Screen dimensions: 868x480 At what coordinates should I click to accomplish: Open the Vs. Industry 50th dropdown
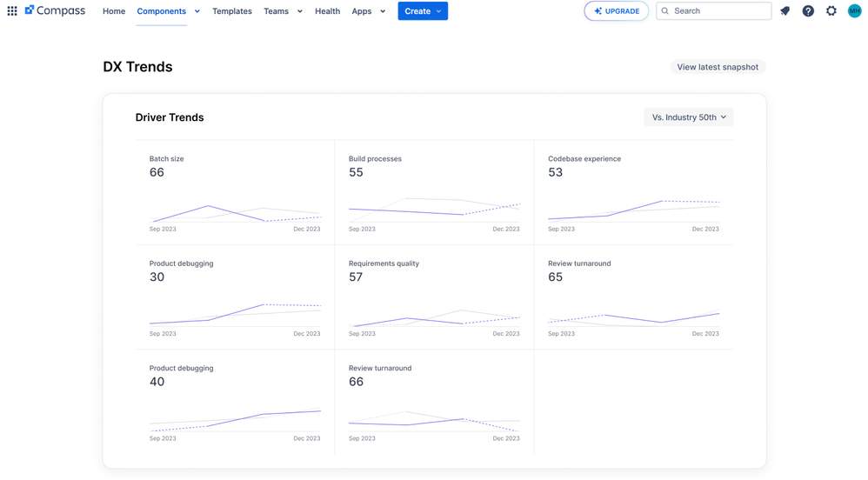[688, 117]
